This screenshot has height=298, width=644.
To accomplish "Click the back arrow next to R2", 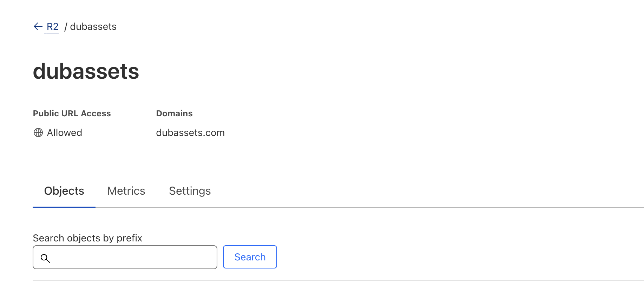I will (x=38, y=26).
